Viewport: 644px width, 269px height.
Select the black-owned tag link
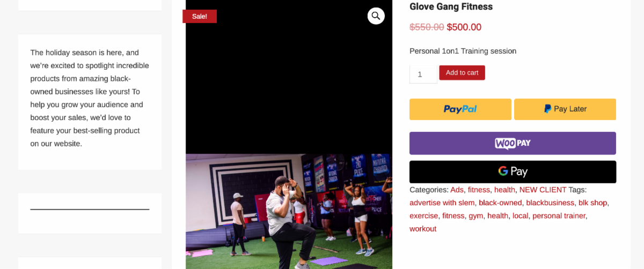pyautogui.click(x=500, y=203)
